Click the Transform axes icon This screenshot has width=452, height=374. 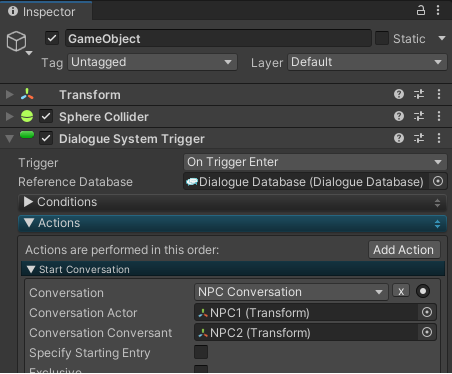[27, 94]
